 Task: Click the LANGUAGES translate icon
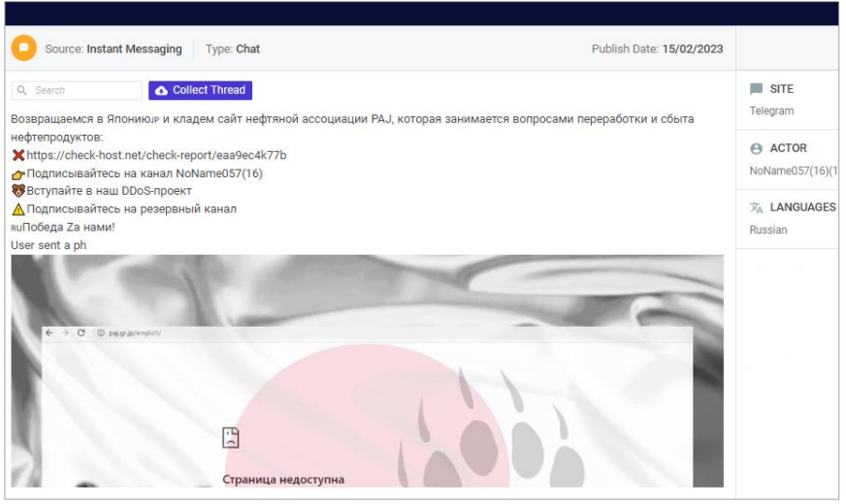(x=757, y=208)
